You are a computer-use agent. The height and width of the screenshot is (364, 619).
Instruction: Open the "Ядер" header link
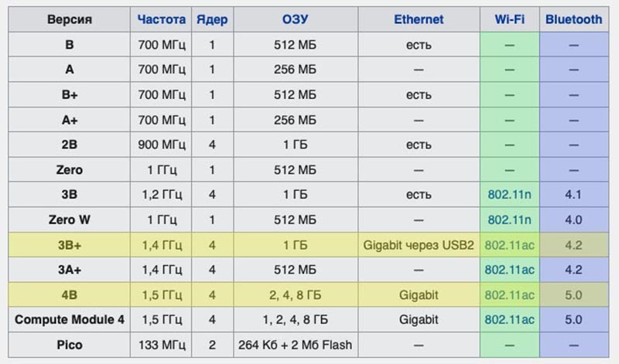coord(212,19)
